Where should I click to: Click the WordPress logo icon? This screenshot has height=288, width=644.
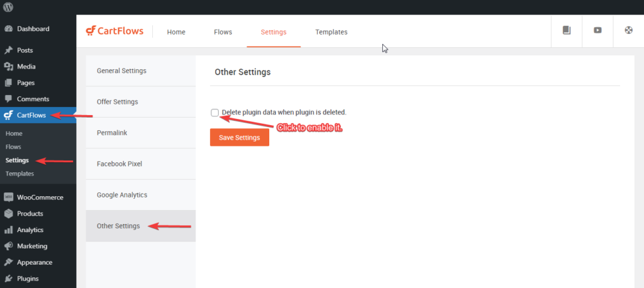coord(8,7)
